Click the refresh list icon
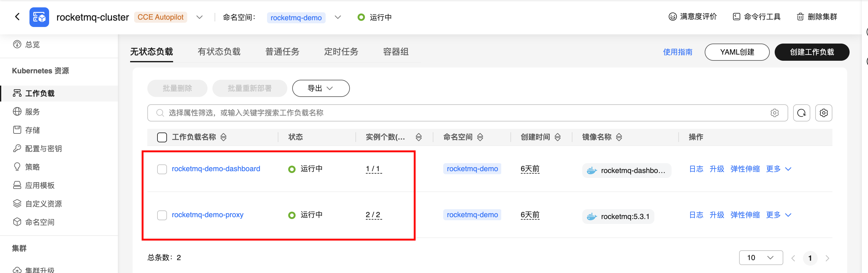The image size is (868, 273). point(801,113)
